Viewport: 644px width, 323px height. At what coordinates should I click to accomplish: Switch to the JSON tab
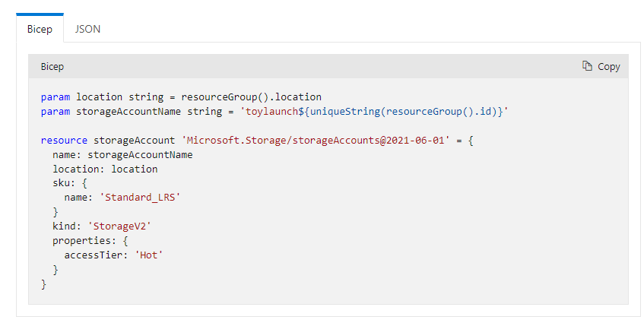point(87,29)
